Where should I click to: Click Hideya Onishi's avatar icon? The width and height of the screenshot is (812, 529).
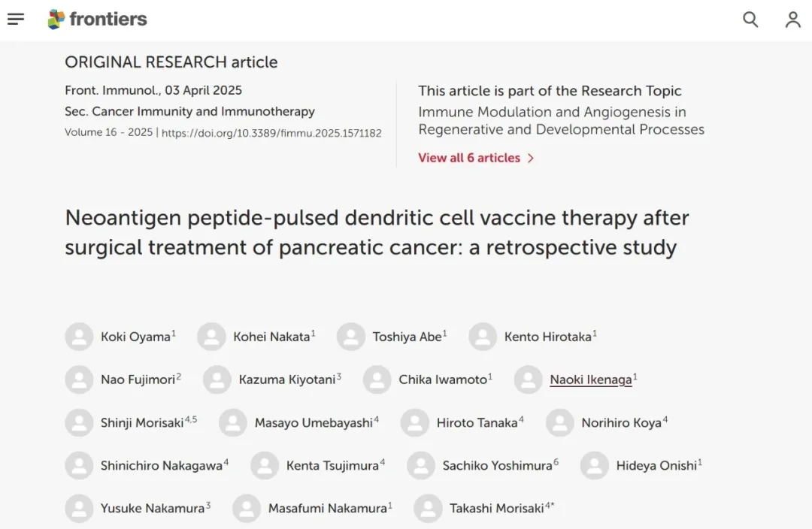coord(595,465)
